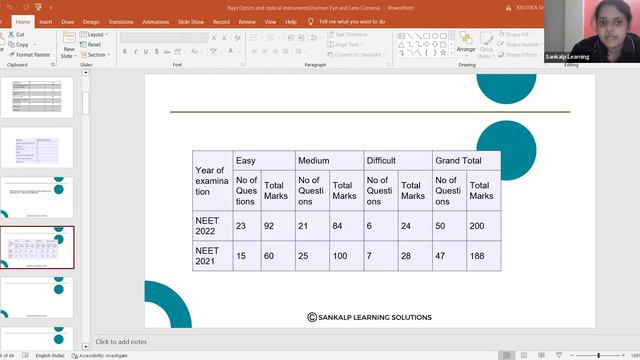Viewport: 640px width, 360px height.
Task: Open the font size combo box
Action: point(199,38)
